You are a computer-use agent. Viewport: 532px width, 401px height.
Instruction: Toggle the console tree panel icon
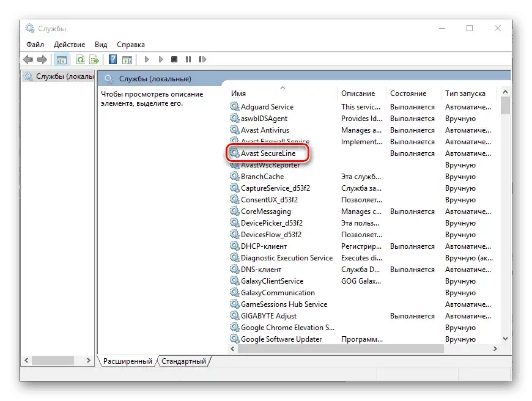(x=62, y=59)
